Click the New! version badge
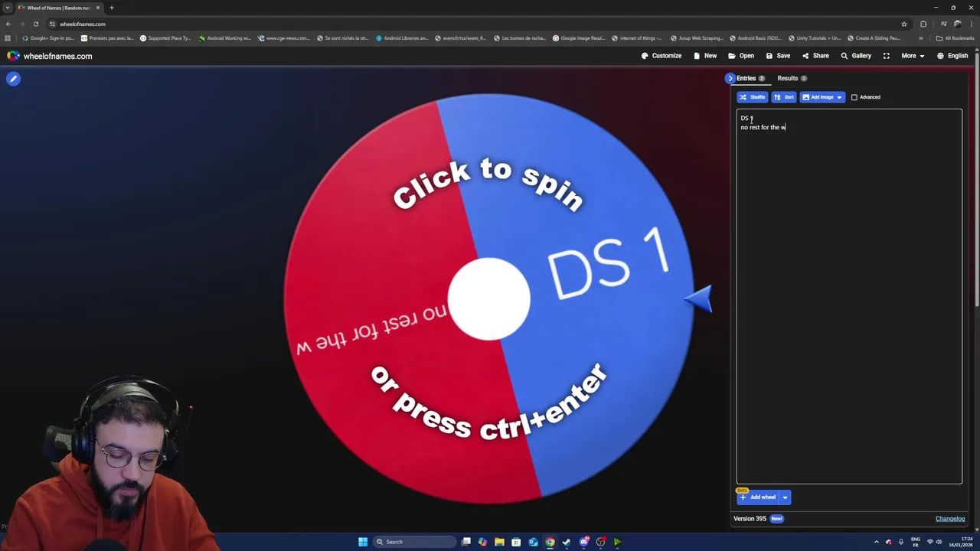The width and height of the screenshot is (980, 551). [x=776, y=519]
